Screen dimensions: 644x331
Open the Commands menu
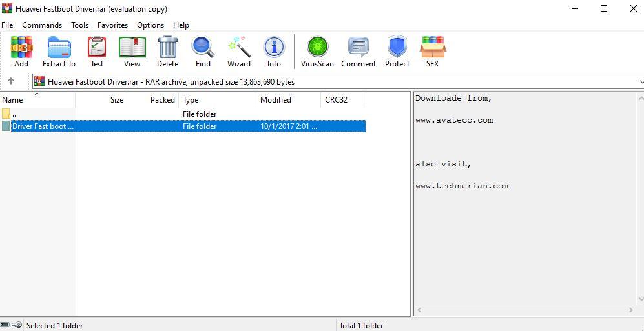coord(42,25)
